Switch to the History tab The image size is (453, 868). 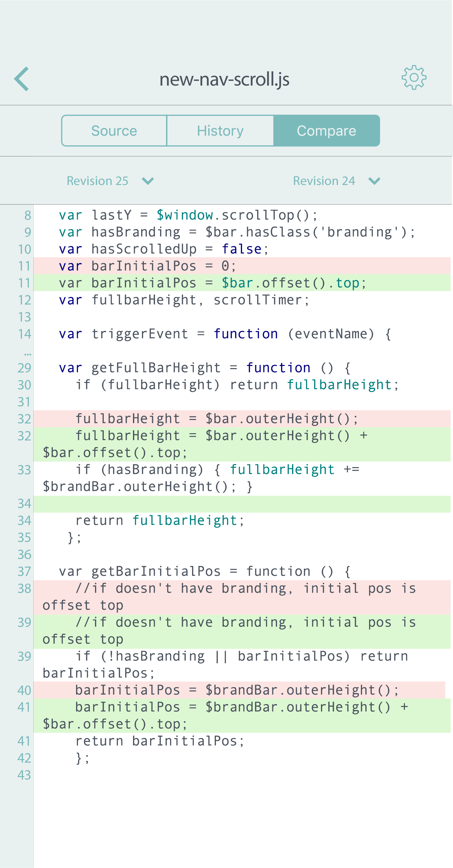(x=220, y=131)
